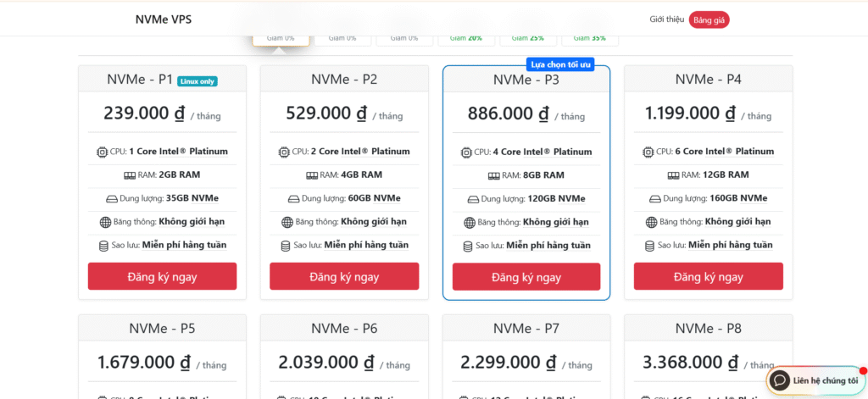
Task: Click the RAM icon in NVMe - P2 card
Action: [311, 175]
